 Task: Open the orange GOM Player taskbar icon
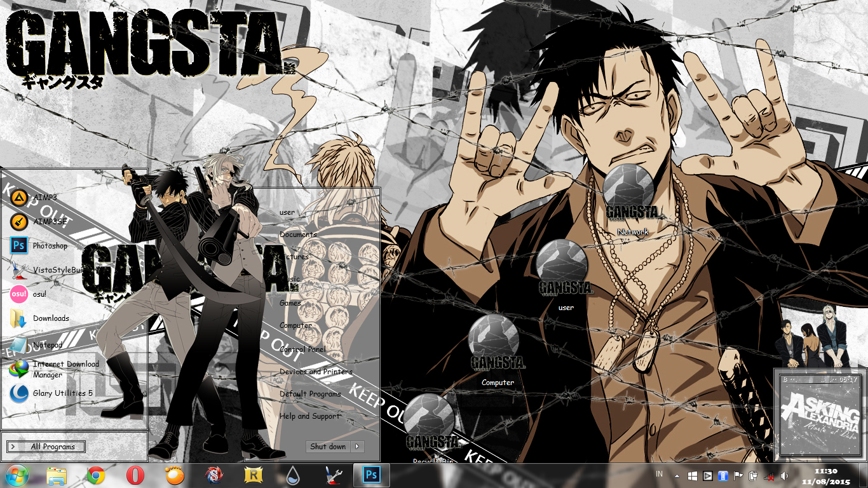point(174,475)
